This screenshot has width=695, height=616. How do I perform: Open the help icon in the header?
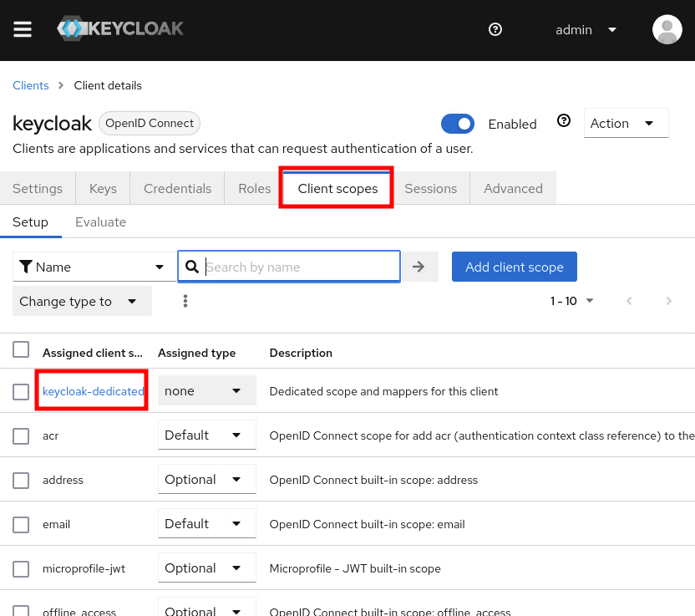(495, 29)
